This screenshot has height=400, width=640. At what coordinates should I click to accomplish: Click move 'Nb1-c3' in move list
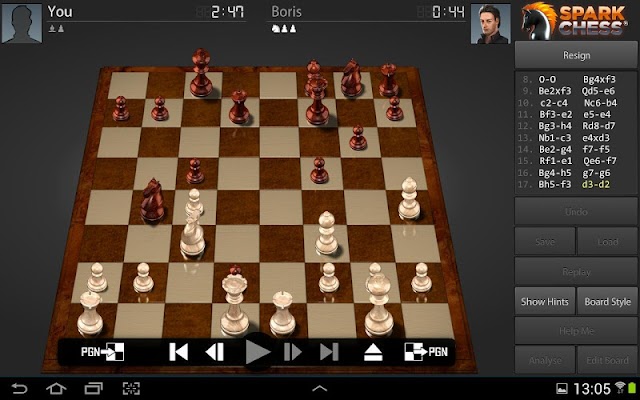click(x=555, y=138)
